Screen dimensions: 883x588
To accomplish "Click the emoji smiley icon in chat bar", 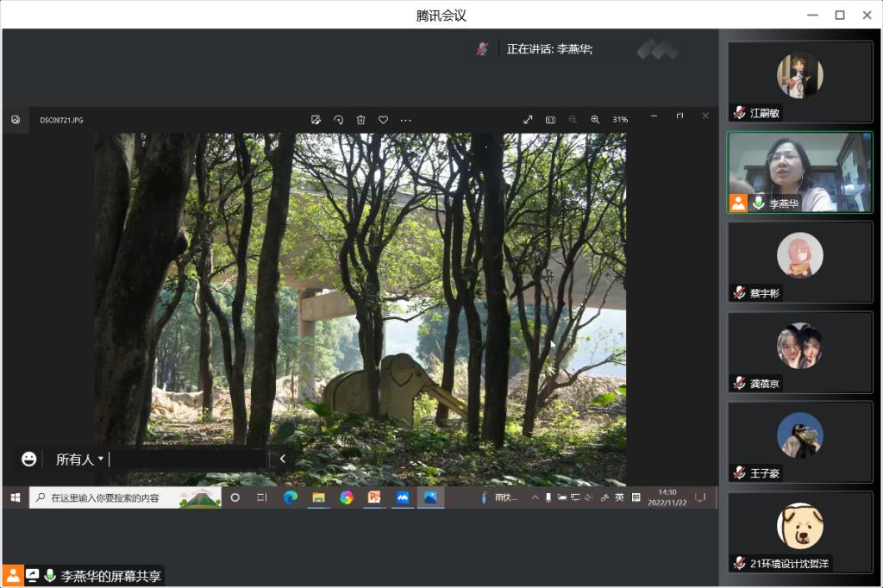I will [x=29, y=459].
